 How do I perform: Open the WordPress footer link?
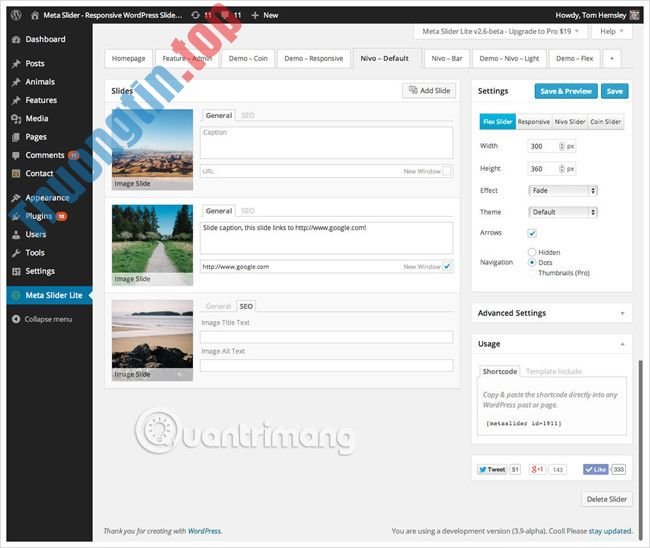pos(205,531)
